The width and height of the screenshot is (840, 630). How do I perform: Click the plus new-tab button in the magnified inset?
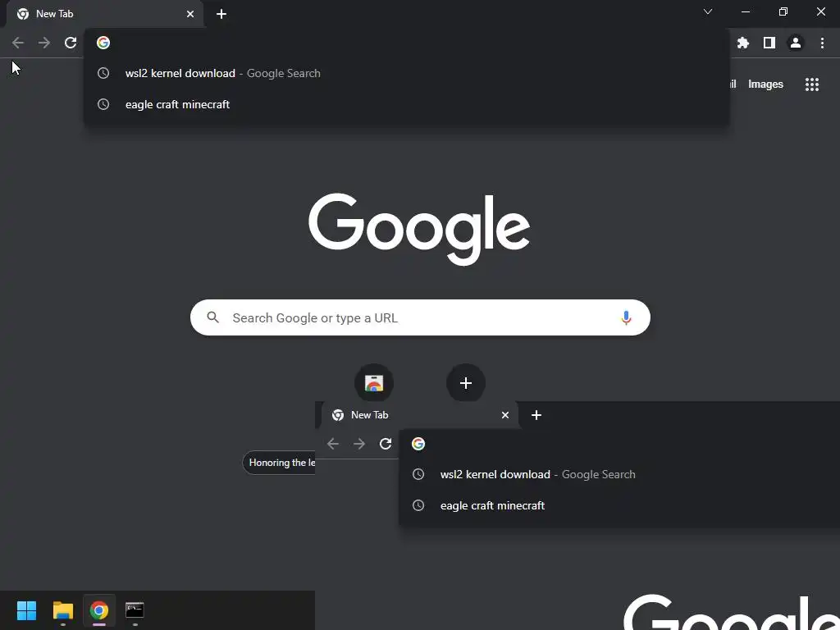click(536, 415)
